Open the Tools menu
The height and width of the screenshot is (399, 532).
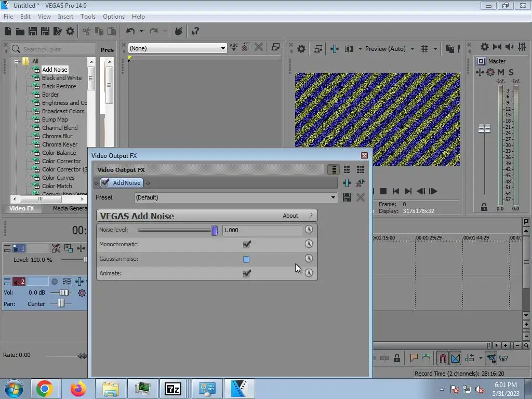point(88,16)
